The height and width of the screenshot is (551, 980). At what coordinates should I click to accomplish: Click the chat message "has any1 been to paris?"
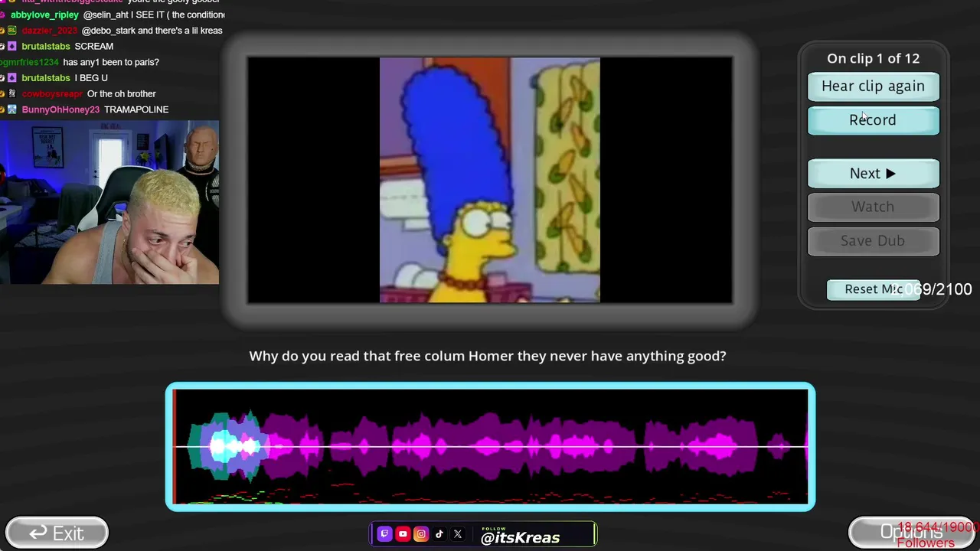tap(111, 62)
